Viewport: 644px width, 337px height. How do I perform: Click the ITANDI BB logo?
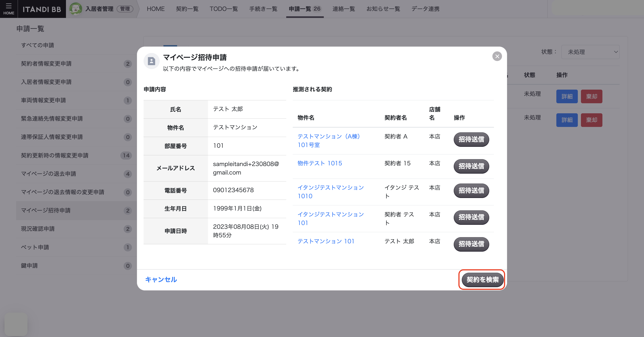42,9
